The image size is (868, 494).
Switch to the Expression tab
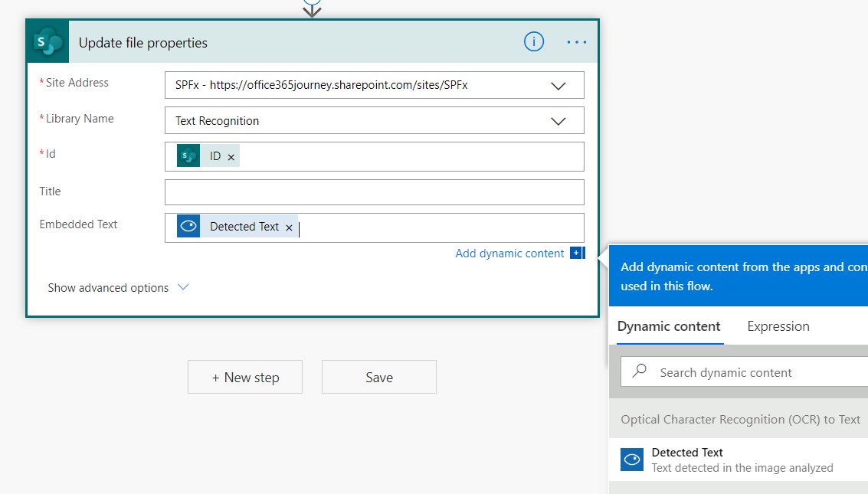click(x=778, y=326)
